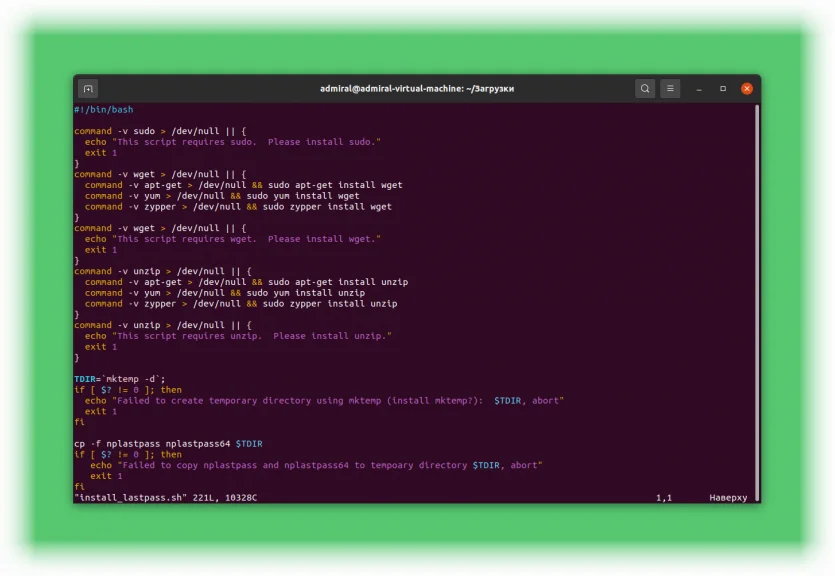The height and width of the screenshot is (576, 835).
Task: Click the line 'sudo yum install unzip'
Action: pos(306,293)
